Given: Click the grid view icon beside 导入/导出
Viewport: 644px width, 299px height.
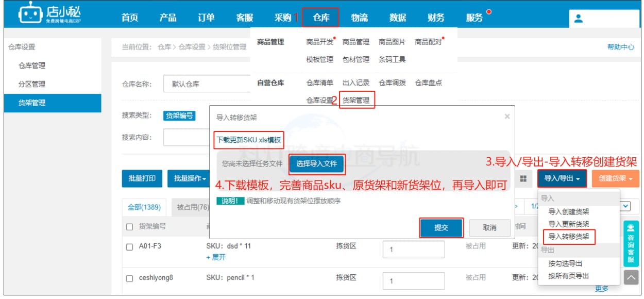Looking at the screenshot, I should point(523,179).
